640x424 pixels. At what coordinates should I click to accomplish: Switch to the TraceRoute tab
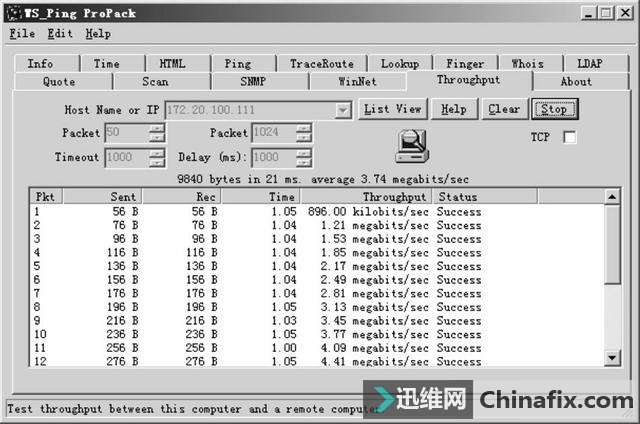322,64
